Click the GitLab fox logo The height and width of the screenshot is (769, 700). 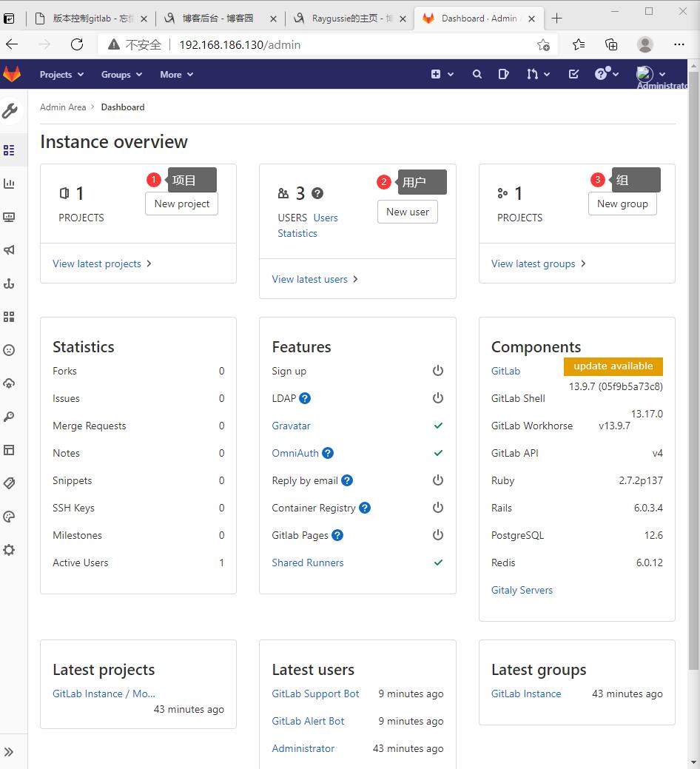point(12,74)
